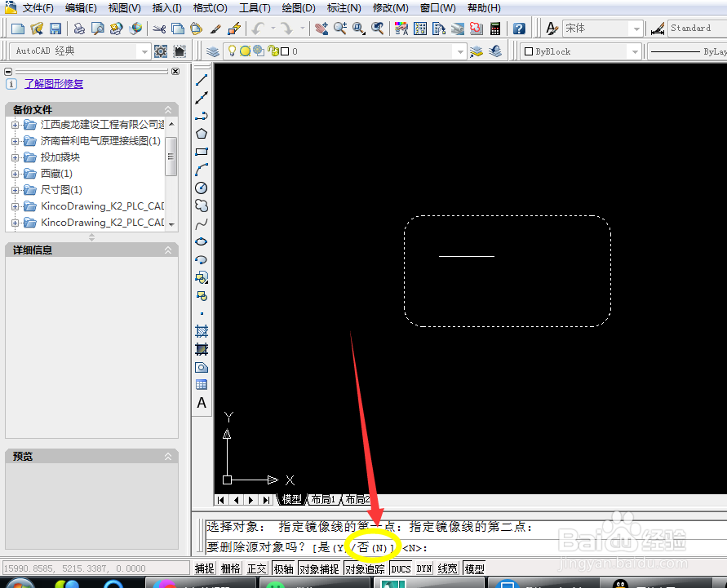Expand the 江西虔龙建设工程有限公司 folder
Screen dimensions: 727x588
[x=15, y=125]
